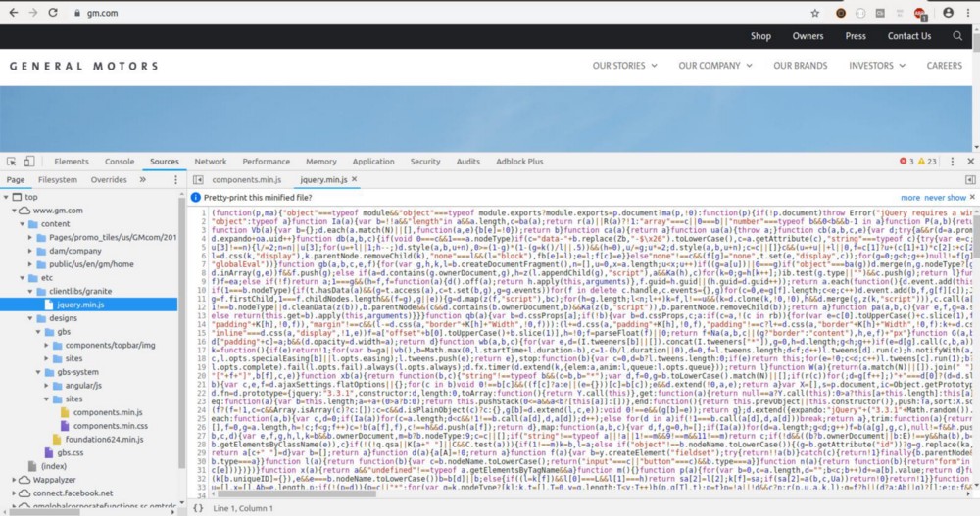The width and height of the screenshot is (980, 516).
Task: Expand the connect.facebook.net node
Action: click(15, 493)
